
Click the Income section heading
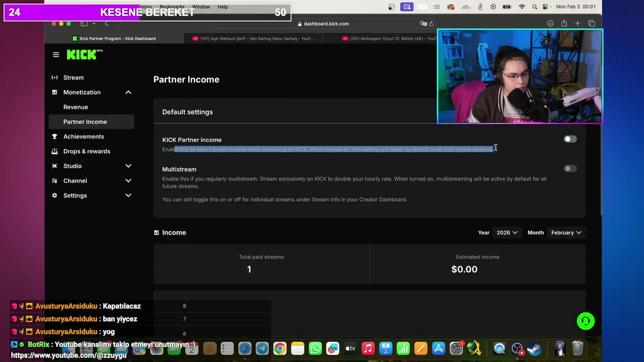pyautogui.click(x=174, y=233)
